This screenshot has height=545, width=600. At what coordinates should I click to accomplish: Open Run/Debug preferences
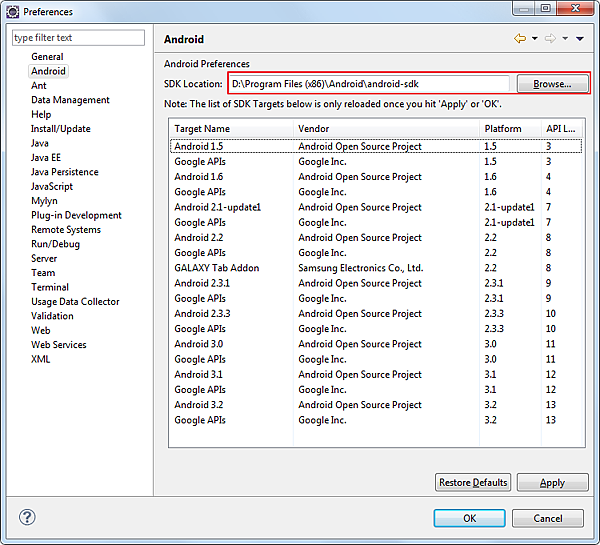pos(55,244)
